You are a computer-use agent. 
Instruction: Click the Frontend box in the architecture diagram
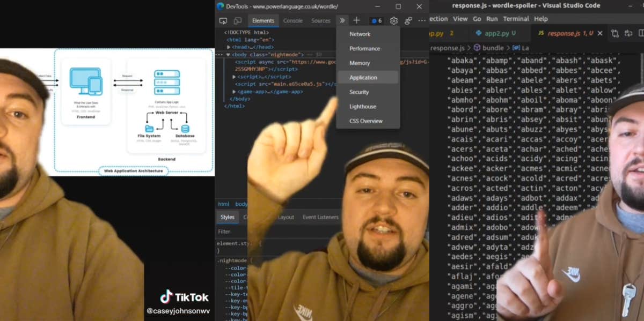pos(86,91)
